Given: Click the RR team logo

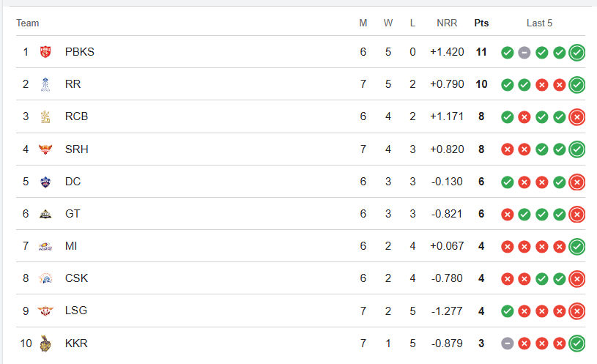Looking at the screenshot, I should 46,84.
